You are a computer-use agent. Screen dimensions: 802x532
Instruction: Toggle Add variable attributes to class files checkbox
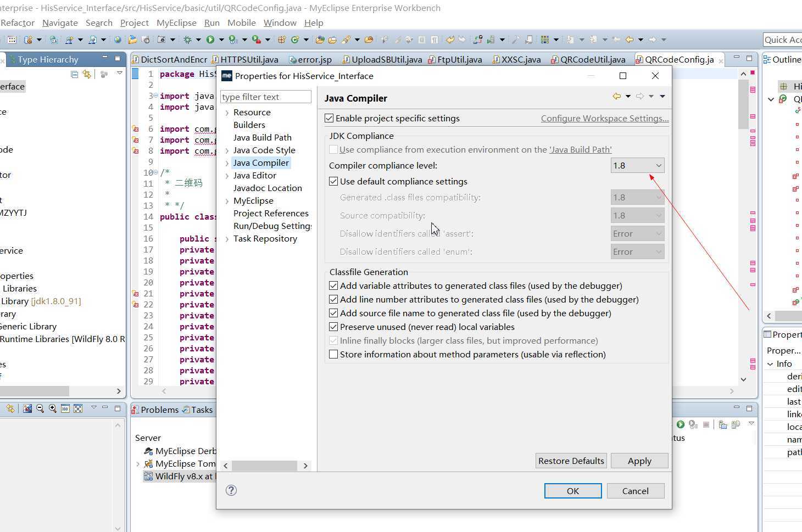[x=333, y=285]
